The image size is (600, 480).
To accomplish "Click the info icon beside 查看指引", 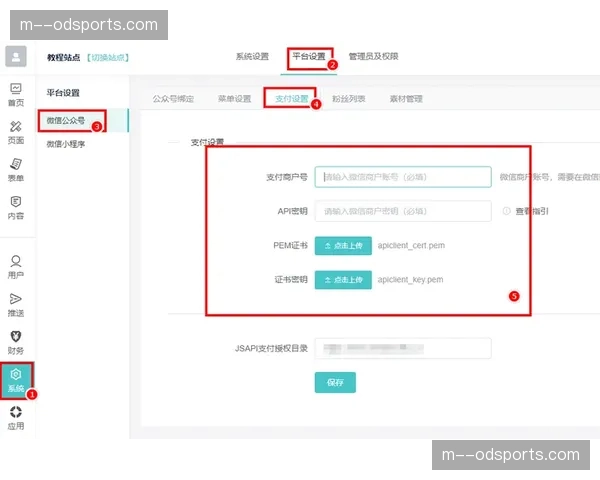I will point(506,211).
